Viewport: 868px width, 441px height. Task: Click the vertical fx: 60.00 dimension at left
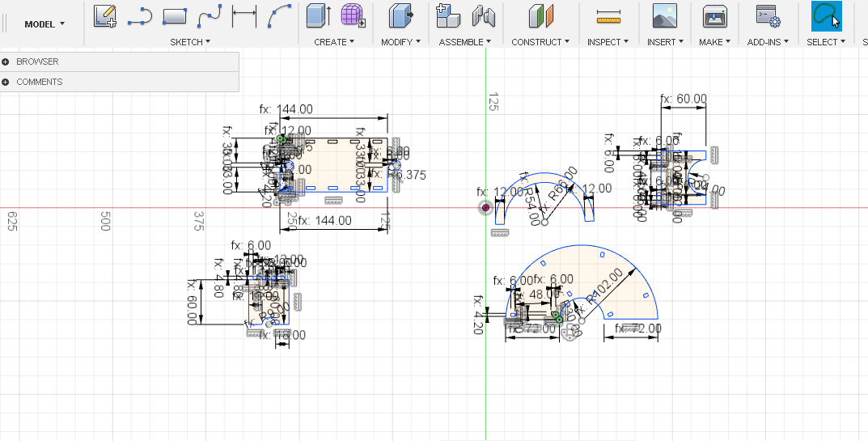click(192, 302)
